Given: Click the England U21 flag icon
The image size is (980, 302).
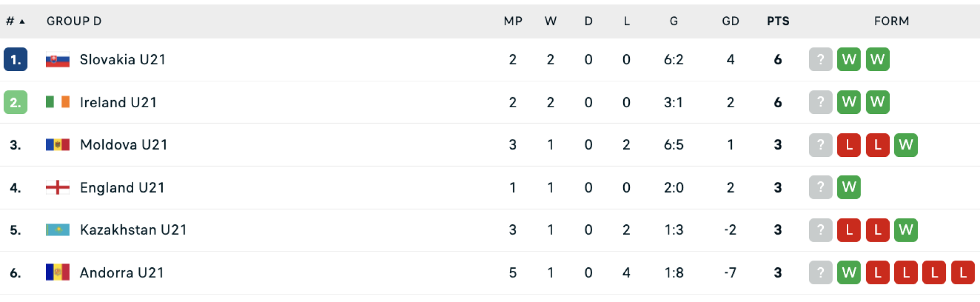Looking at the screenshot, I should click(57, 188).
